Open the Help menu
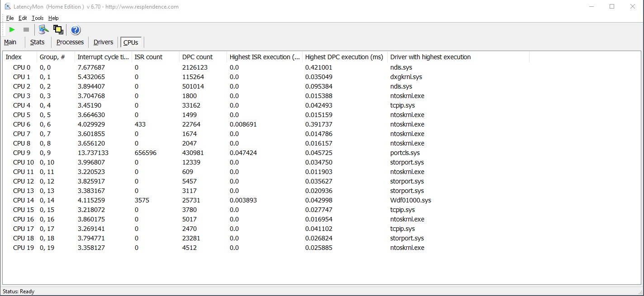This screenshot has width=644, height=296. 53,18
